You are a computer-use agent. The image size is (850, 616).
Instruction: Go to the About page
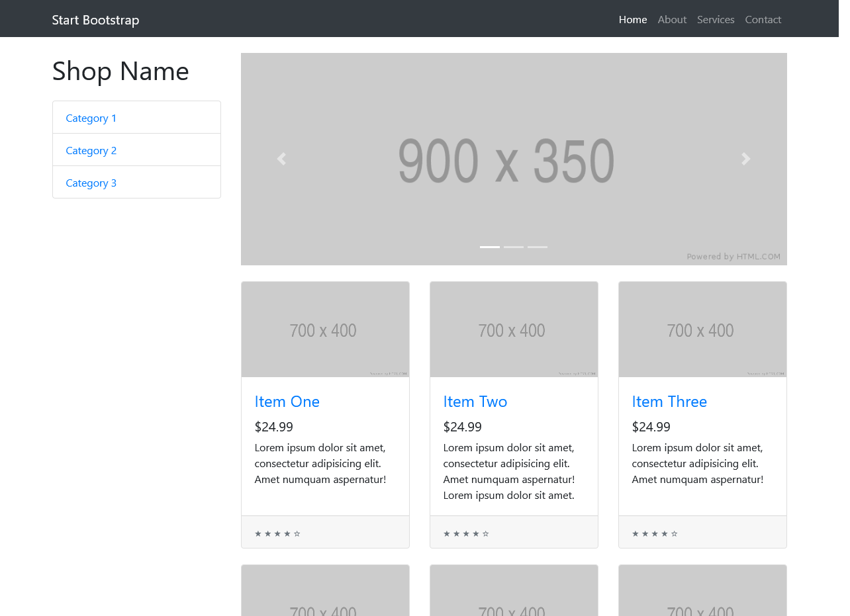[x=672, y=19]
